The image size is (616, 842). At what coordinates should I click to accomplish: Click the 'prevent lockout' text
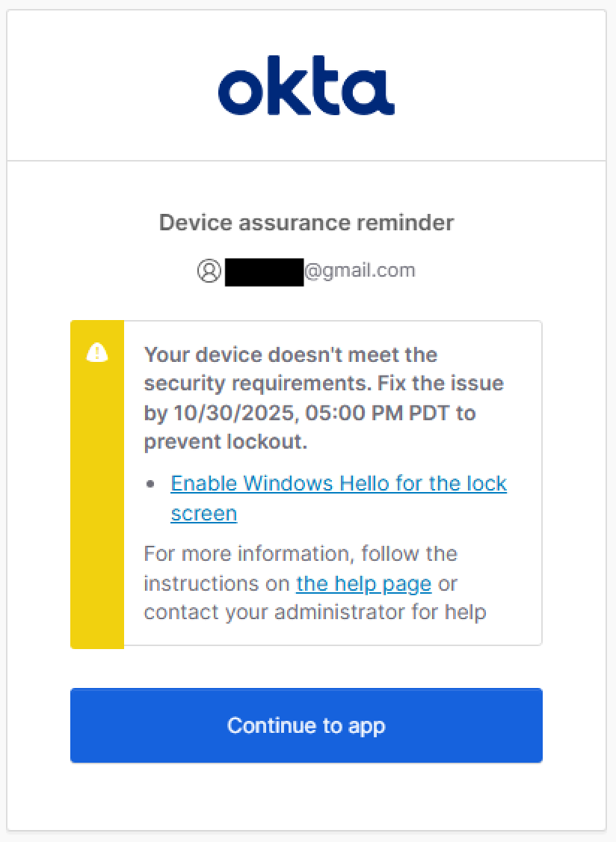(x=224, y=442)
